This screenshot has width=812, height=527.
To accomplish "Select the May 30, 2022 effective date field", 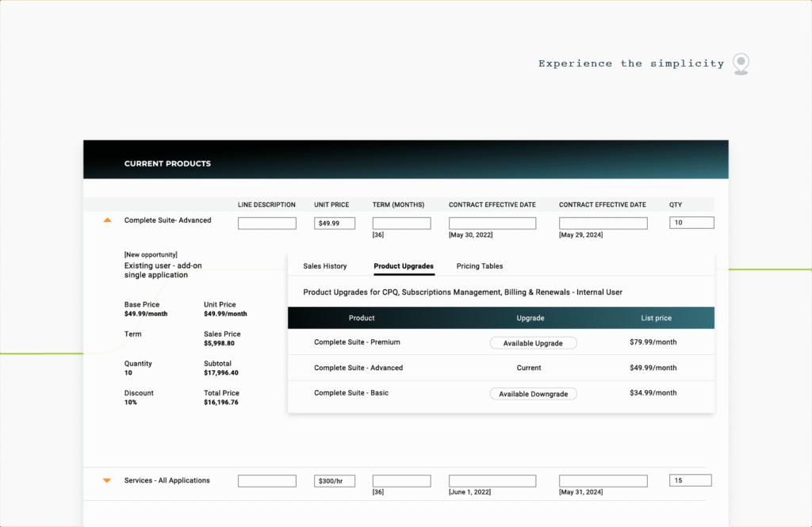I will point(492,223).
